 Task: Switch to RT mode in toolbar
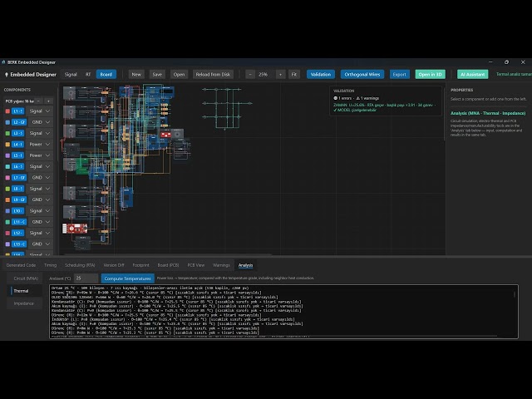[88, 74]
